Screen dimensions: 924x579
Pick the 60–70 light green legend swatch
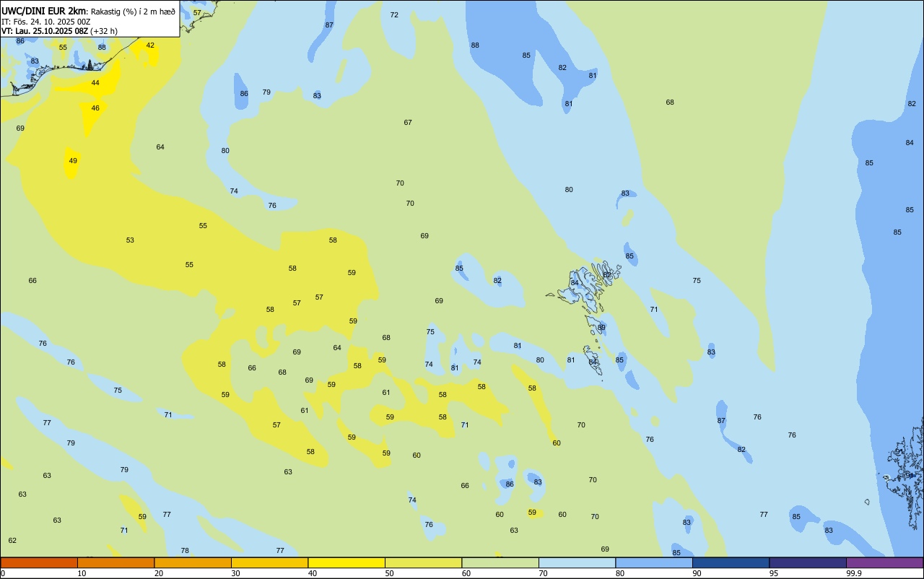[500, 562]
